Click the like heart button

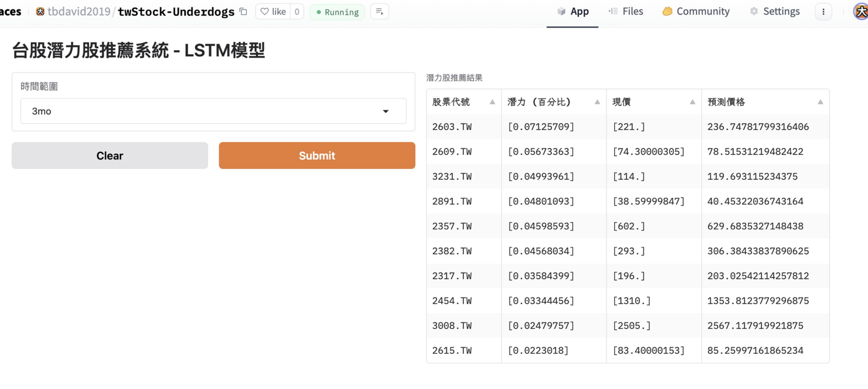pos(273,12)
